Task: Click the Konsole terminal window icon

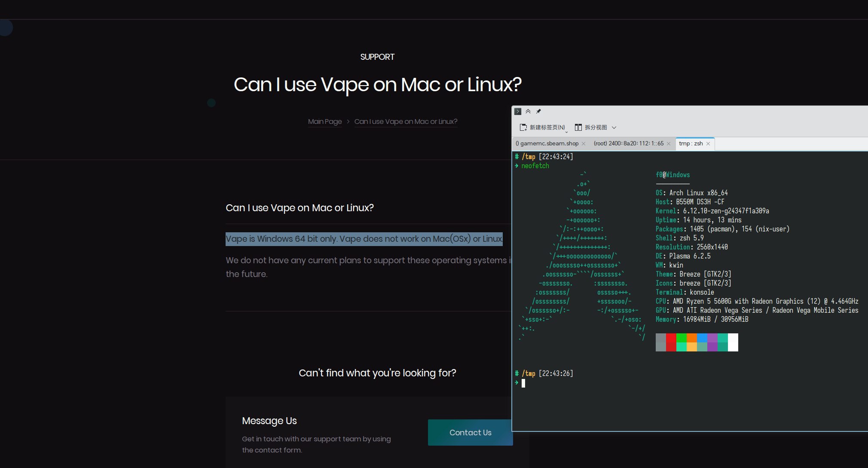Action: coord(518,111)
